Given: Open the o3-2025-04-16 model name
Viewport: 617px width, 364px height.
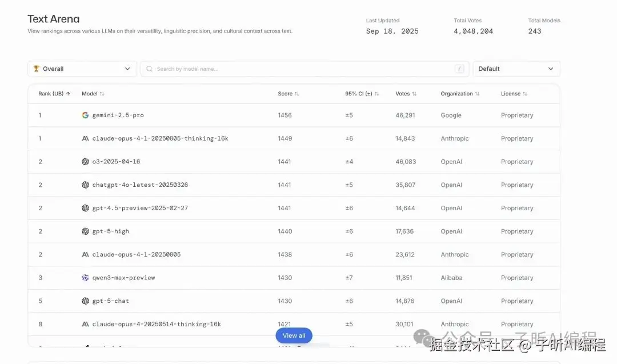Looking at the screenshot, I should click(x=116, y=162).
